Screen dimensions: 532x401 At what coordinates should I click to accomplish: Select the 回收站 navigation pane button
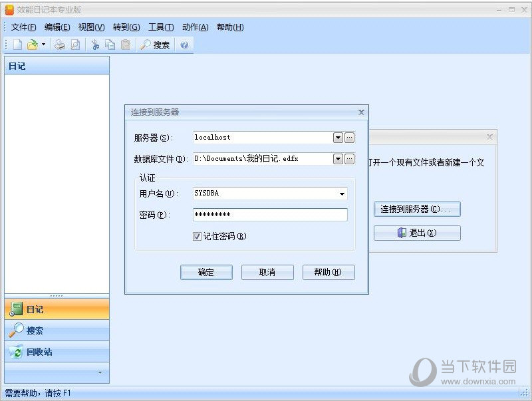click(57, 352)
